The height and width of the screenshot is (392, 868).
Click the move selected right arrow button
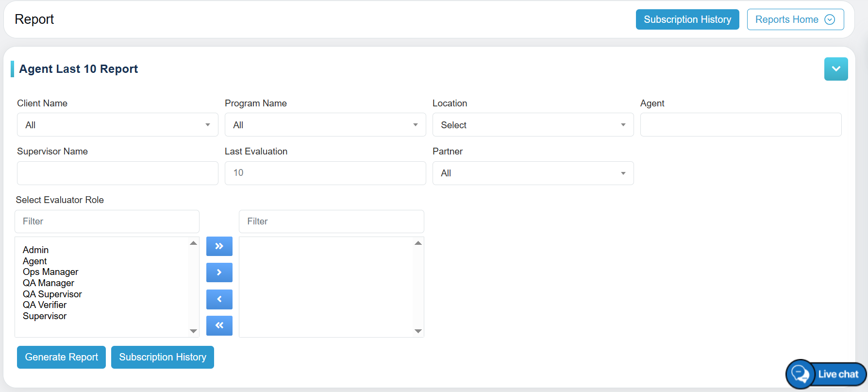pyautogui.click(x=219, y=273)
